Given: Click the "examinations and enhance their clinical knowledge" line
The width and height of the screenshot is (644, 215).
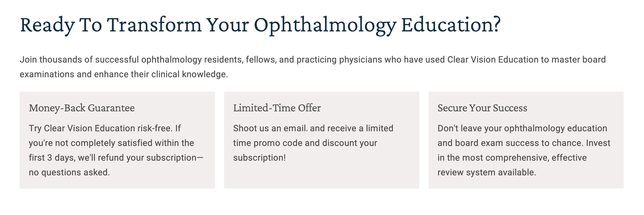Looking at the screenshot, I should [124, 74].
